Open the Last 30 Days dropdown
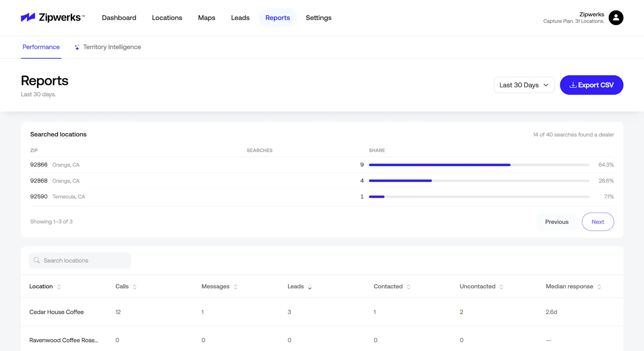Image resolution: width=644 pixels, height=351 pixels. tap(524, 85)
